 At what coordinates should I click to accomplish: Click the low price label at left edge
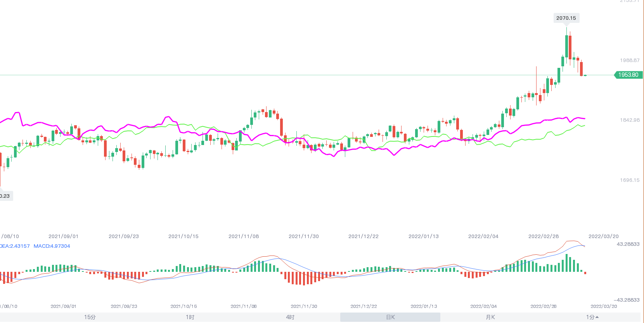[5, 196]
